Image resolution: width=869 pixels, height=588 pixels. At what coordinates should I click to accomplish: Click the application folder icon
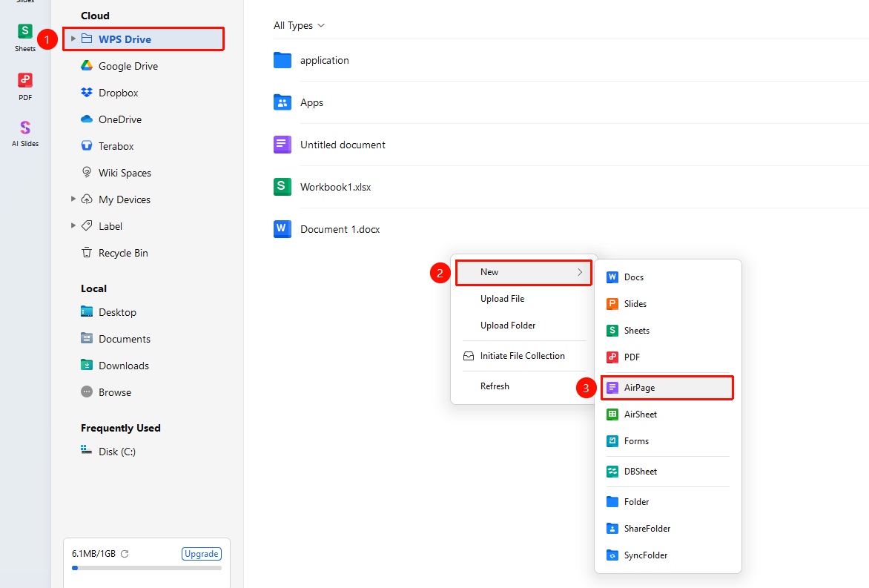point(282,60)
